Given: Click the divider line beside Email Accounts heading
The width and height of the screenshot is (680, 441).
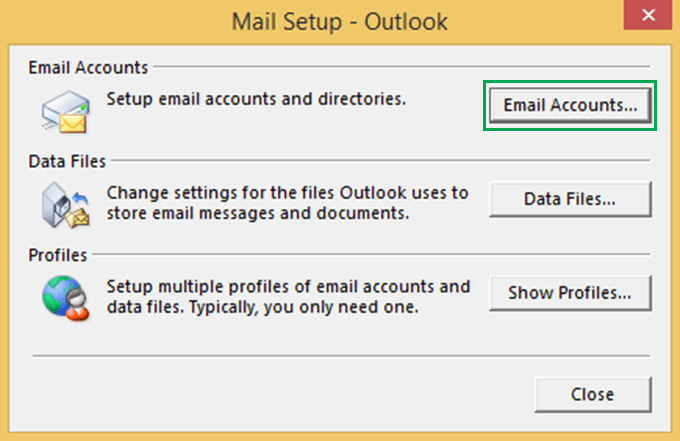Looking at the screenshot, I should pyautogui.click(x=400, y=68).
